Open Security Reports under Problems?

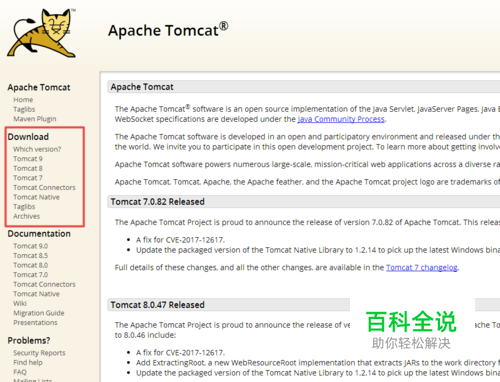(39, 353)
